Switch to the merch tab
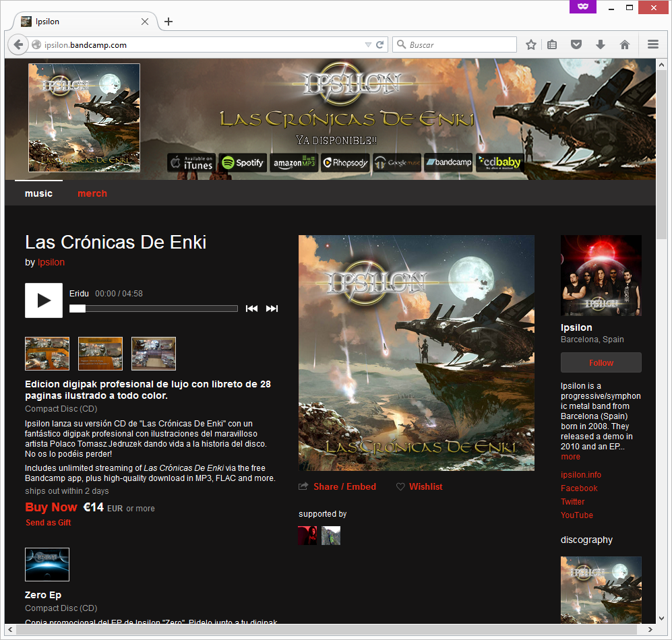Viewport: 672px width, 640px height. 92,193
